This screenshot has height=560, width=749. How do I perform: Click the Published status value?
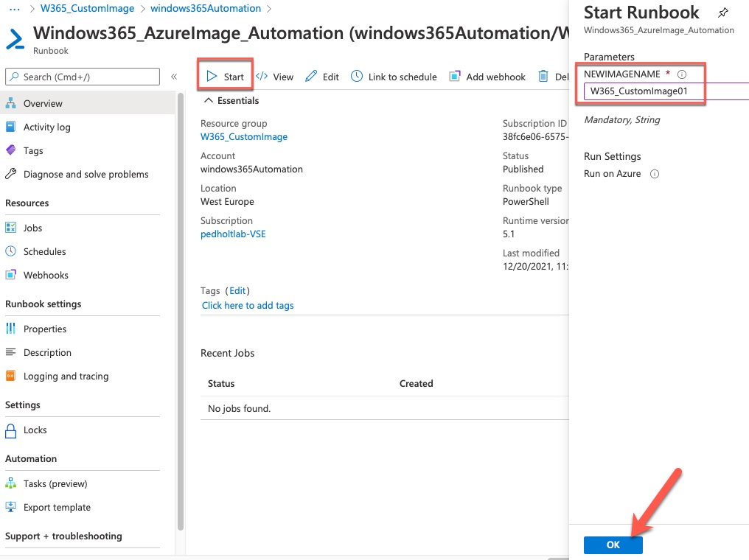523,169
